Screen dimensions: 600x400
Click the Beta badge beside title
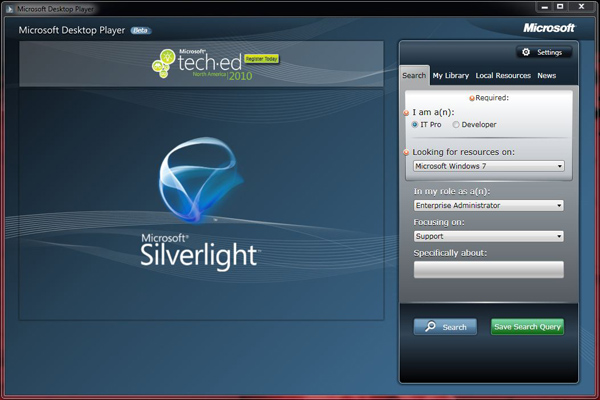pos(141,30)
